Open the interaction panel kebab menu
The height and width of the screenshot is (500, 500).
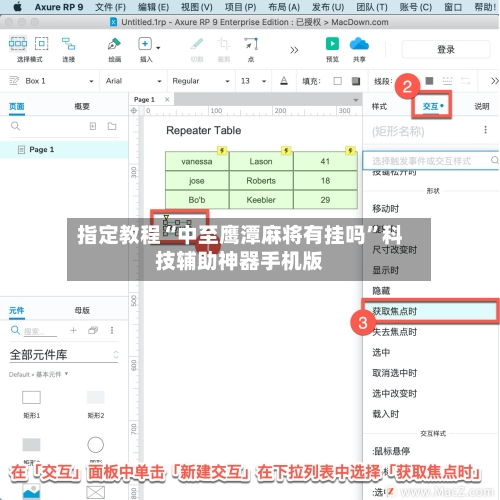click(485, 130)
